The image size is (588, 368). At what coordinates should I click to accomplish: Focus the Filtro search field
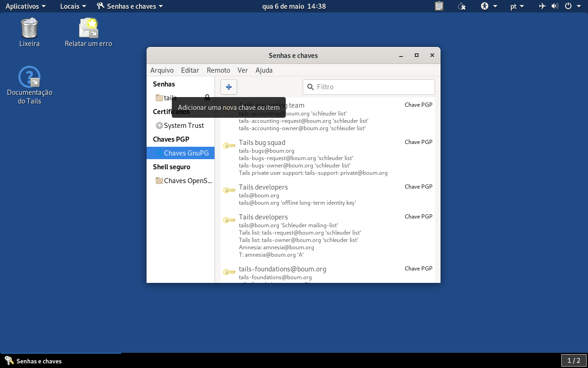369,87
